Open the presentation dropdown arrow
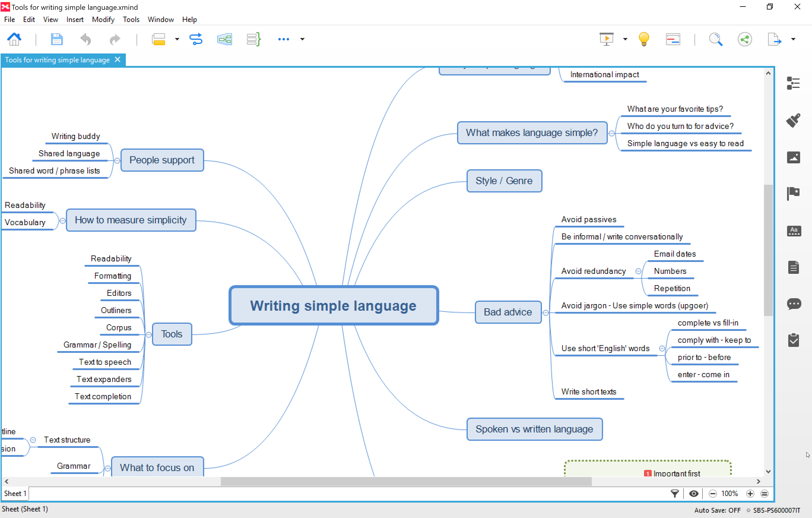 pyautogui.click(x=625, y=40)
